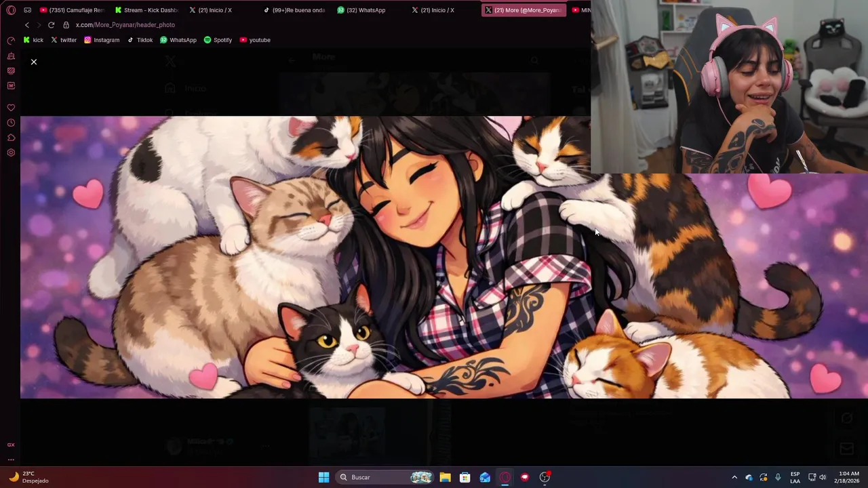
Task: Close the header photo viewer with X
Action: point(34,62)
